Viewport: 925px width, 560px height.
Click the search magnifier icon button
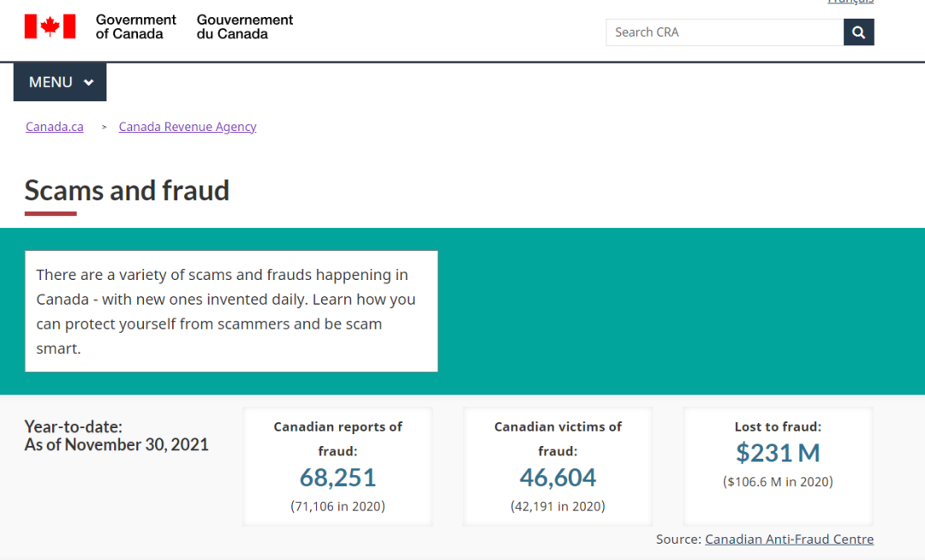coord(858,33)
